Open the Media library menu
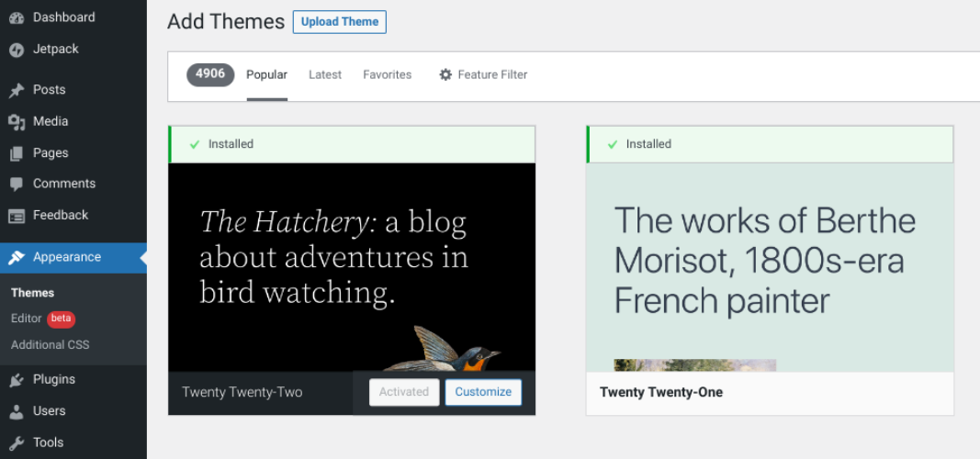 (x=73, y=121)
